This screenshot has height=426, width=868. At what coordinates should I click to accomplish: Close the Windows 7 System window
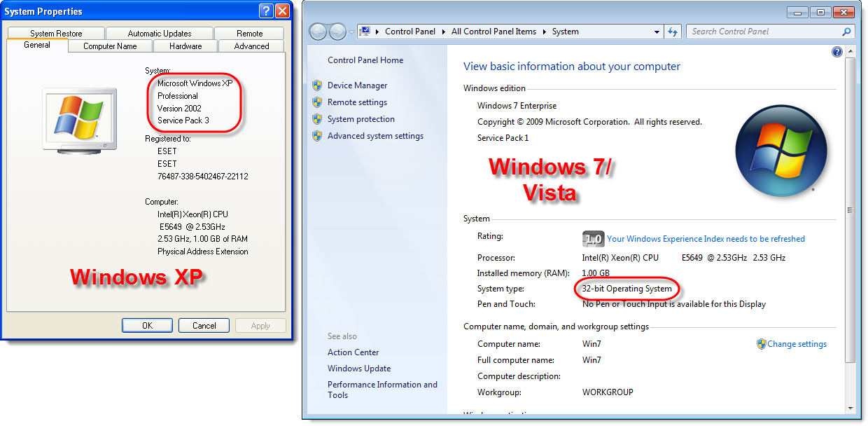(x=846, y=12)
